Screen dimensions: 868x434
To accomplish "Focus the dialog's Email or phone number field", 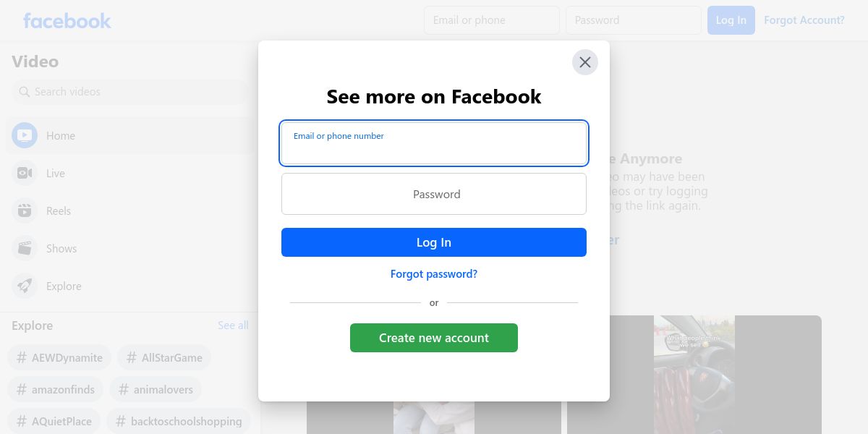I will (434, 143).
